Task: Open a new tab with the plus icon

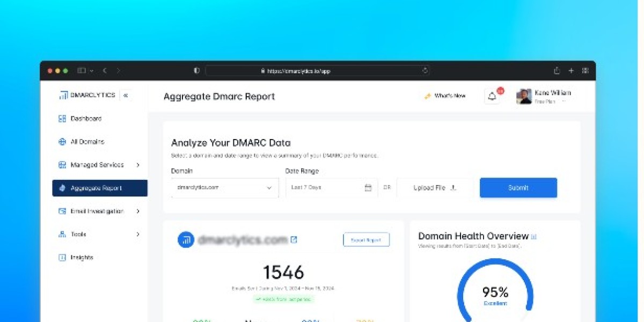Action: [571, 70]
